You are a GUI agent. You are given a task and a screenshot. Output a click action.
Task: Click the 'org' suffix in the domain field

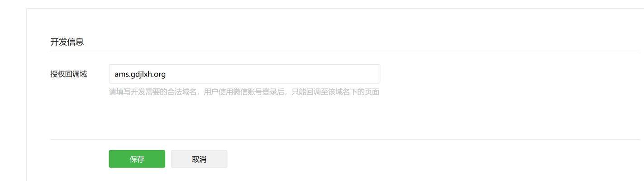(160, 75)
